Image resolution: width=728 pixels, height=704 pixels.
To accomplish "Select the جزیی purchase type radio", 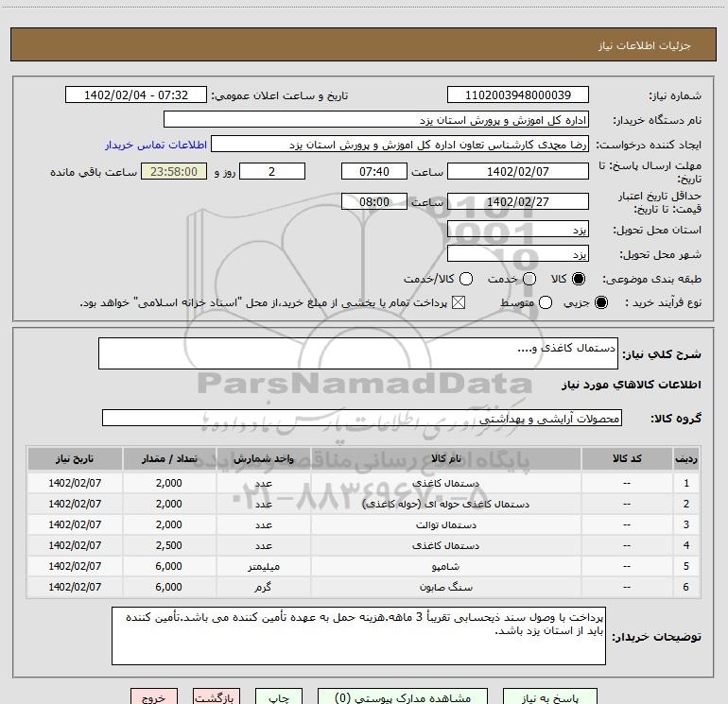I will click(600, 302).
